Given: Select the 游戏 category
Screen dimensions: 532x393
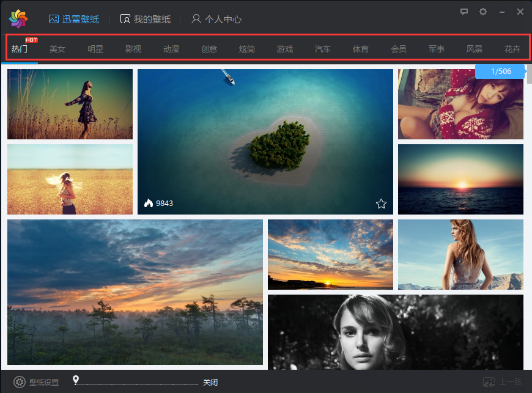Looking at the screenshot, I should coord(285,49).
